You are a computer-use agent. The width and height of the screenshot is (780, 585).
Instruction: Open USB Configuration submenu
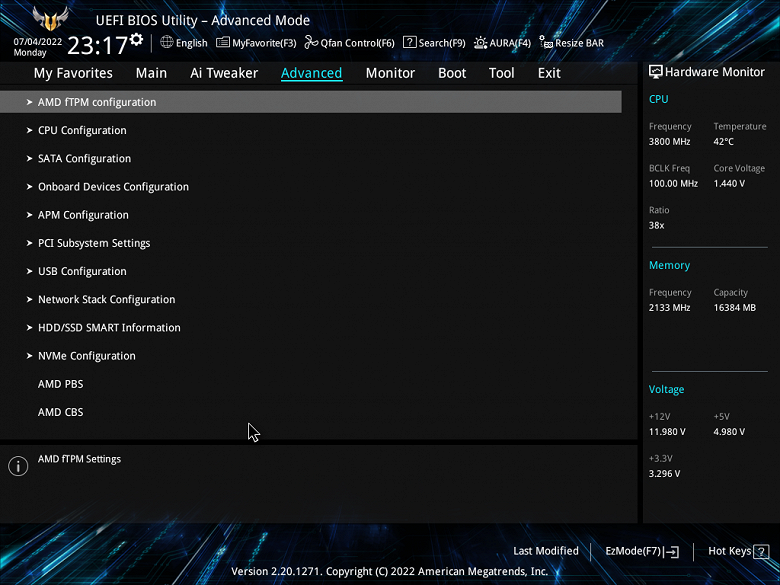tap(82, 272)
